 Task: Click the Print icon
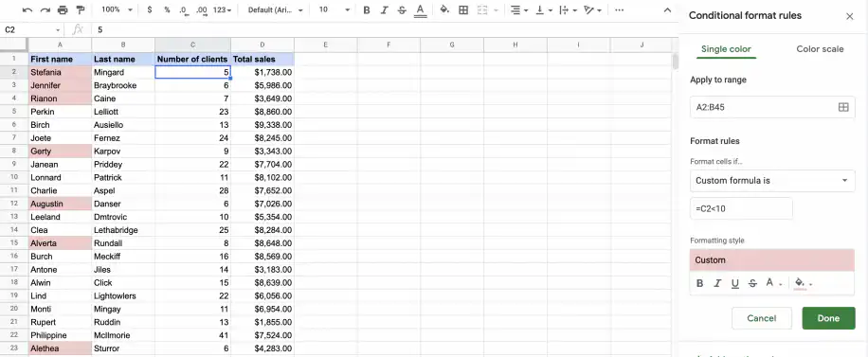tap(63, 10)
